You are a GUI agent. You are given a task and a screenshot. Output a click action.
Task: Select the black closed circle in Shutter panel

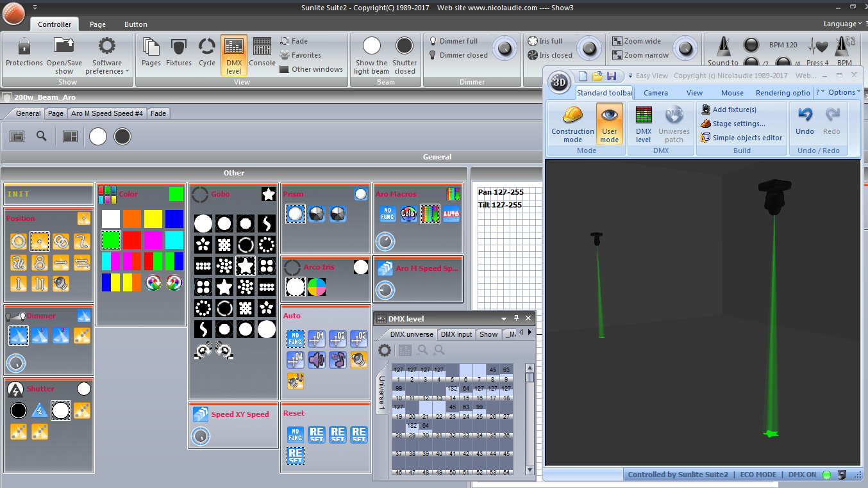19,411
